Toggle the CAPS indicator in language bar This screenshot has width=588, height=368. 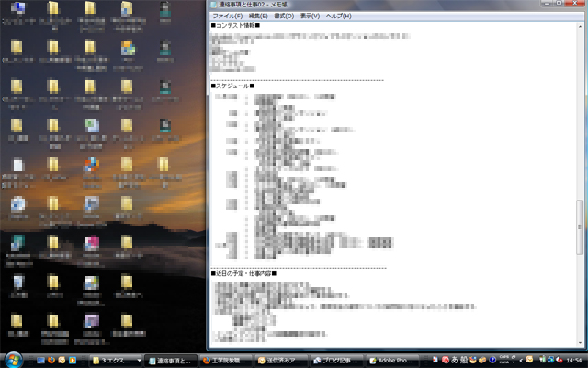coord(504,357)
